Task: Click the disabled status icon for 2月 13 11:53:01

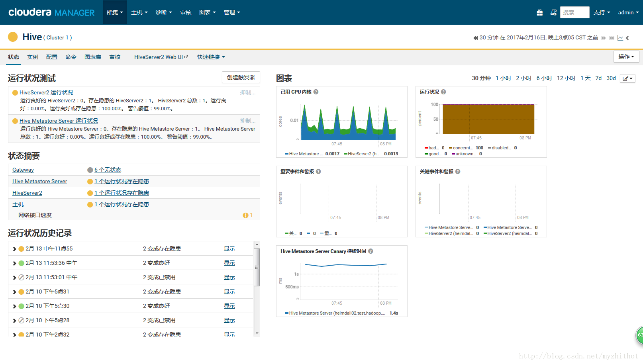Action: click(22, 278)
